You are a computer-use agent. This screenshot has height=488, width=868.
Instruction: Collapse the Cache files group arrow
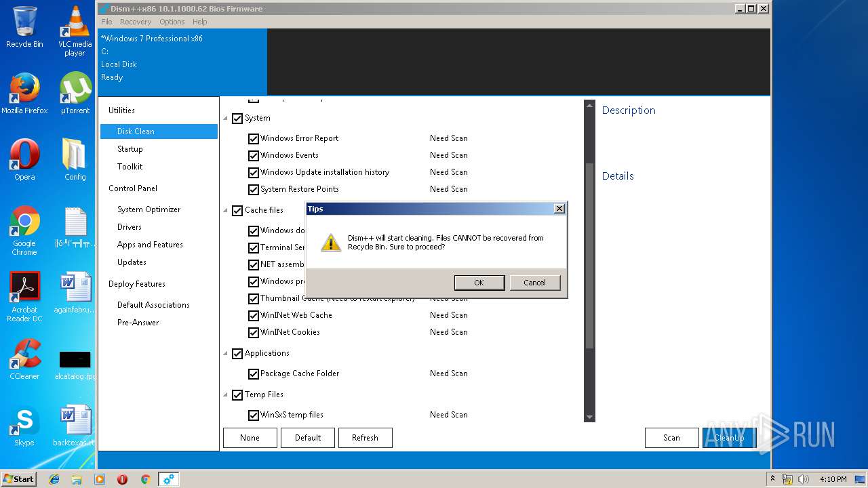(226, 211)
